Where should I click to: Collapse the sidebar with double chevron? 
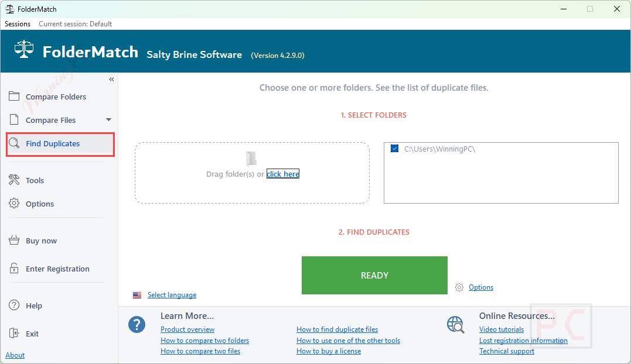111,79
